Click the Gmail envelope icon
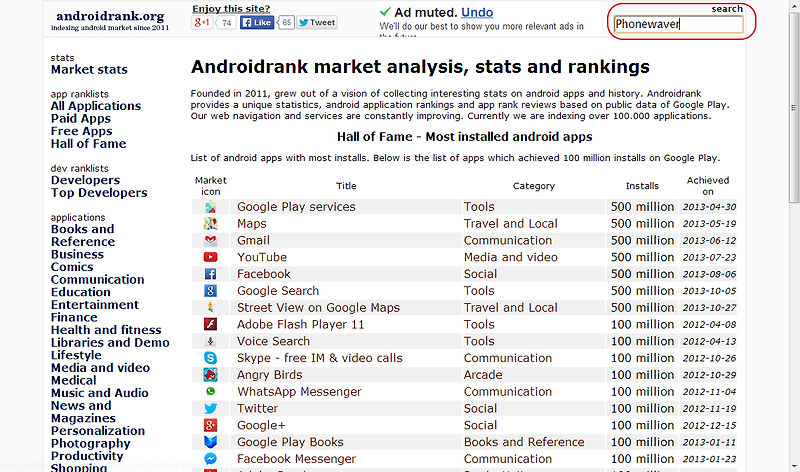 (x=210, y=240)
